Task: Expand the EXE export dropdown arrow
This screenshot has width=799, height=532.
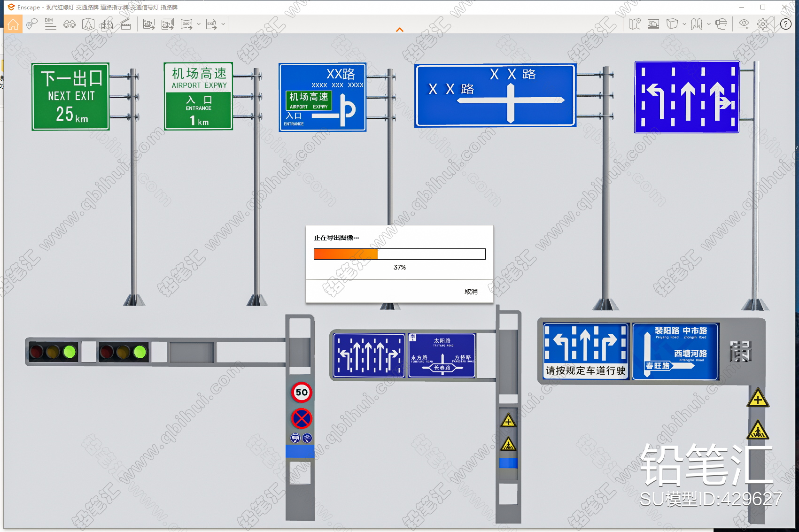Action: [223, 24]
